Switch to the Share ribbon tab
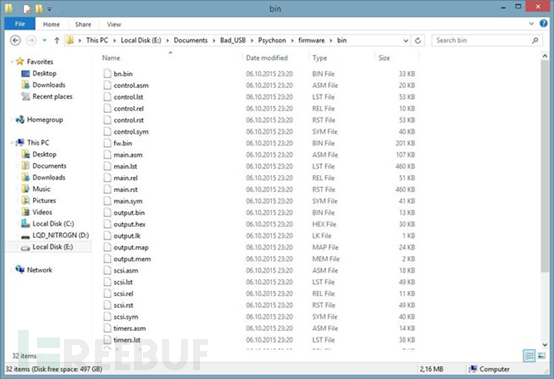 pos(83,24)
